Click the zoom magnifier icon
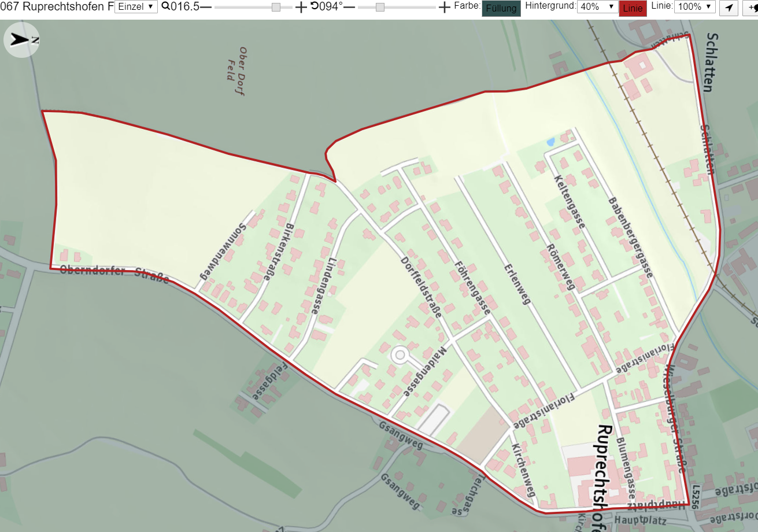The width and height of the screenshot is (758, 532). pos(165,6)
